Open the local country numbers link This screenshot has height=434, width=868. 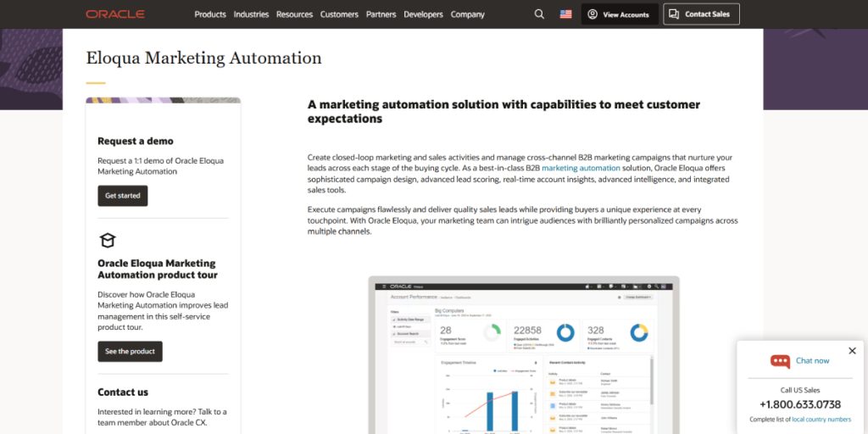[x=821, y=420]
